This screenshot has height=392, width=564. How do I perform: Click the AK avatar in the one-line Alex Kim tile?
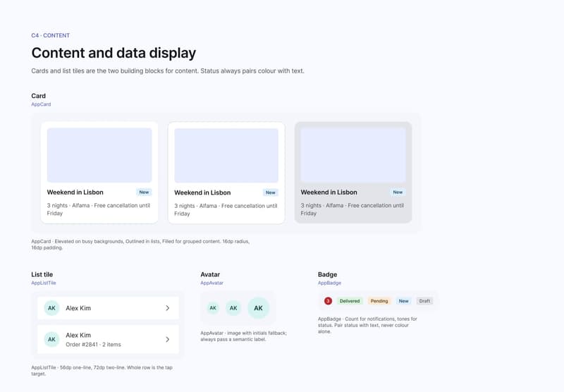pos(51,308)
